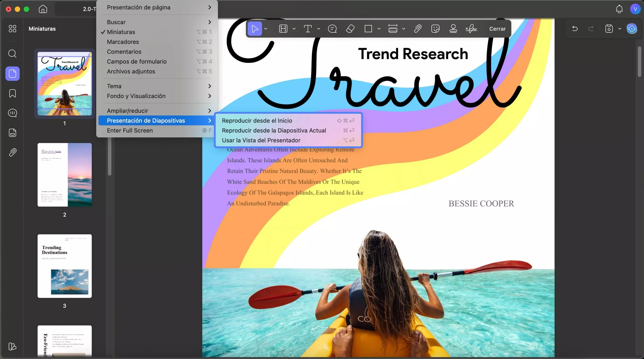This screenshot has width=644, height=359.
Task: Click the thumbnails panel scrollbar
Action: point(109,156)
